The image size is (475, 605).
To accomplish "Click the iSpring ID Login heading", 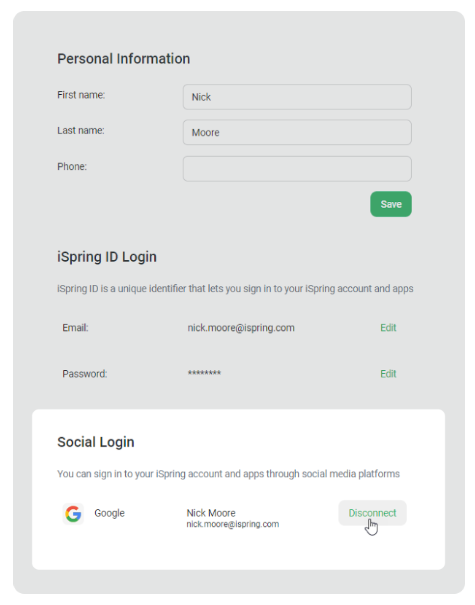I will [107, 257].
